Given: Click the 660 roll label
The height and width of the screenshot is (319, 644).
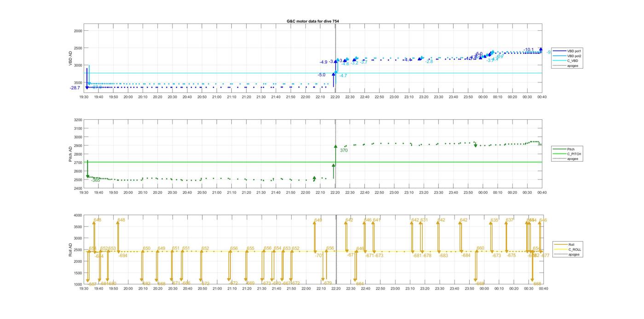Looking at the screenshot, I should pos(481,249).
